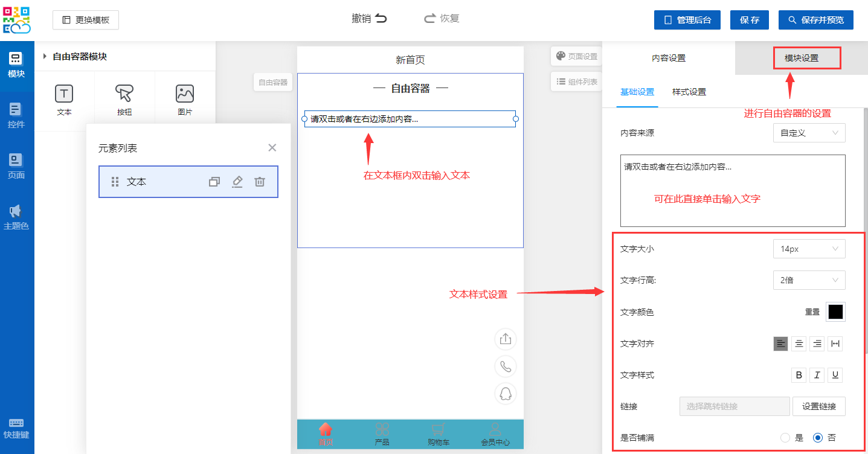
Task: Insert a 图片 image element
Action: click(x=185, y=94)
